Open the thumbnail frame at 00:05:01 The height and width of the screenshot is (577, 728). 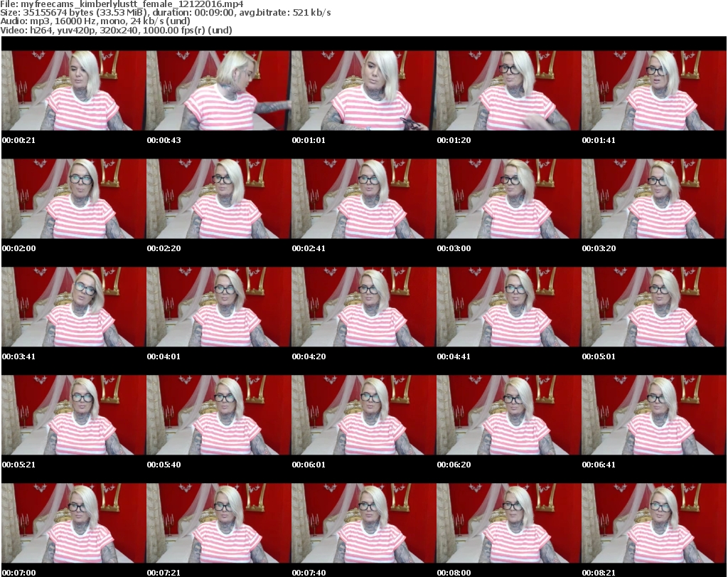coord(654,307)
